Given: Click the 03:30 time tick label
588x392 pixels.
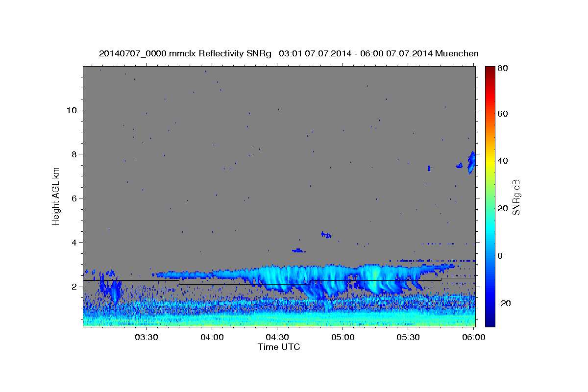Looking at the screenshot, I should (x=147, y=338).
